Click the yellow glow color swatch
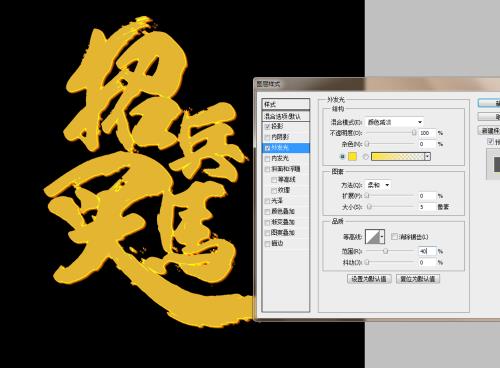Image resolution: width=500 pixels, height=368 pixels. pos(352,156)
